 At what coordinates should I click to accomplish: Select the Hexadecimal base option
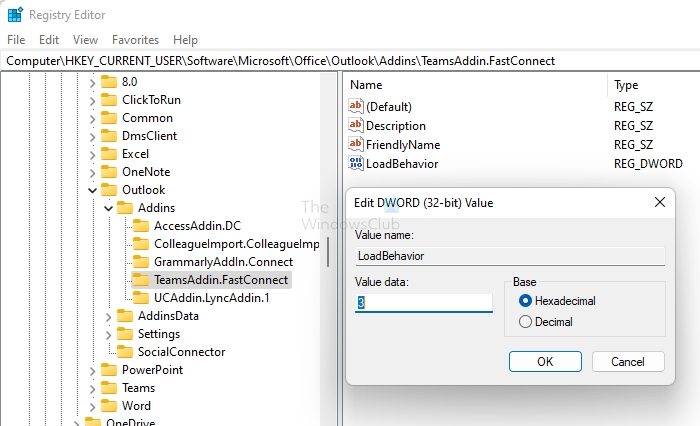[x=525, y=301]
